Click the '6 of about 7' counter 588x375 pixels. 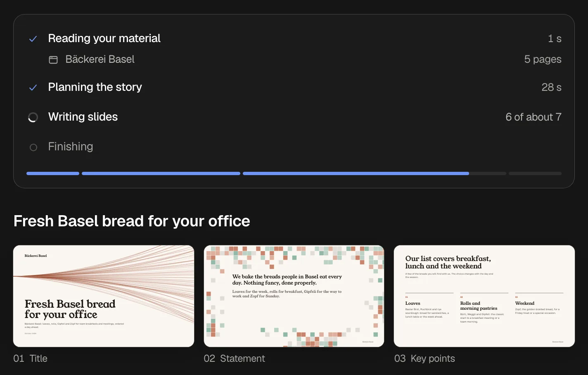(x=533, y=117)
